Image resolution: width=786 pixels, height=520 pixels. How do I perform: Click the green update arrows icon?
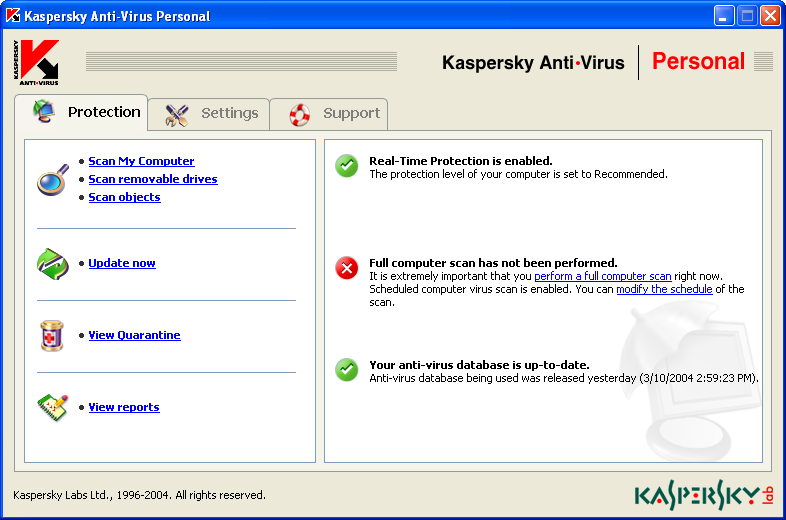click(52, 263)
